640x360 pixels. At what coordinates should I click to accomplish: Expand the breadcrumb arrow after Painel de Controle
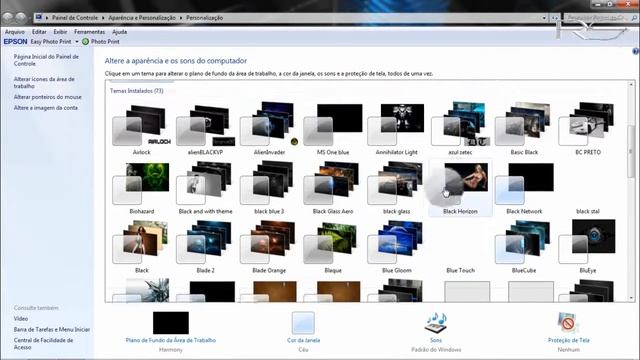pos(103,18)
